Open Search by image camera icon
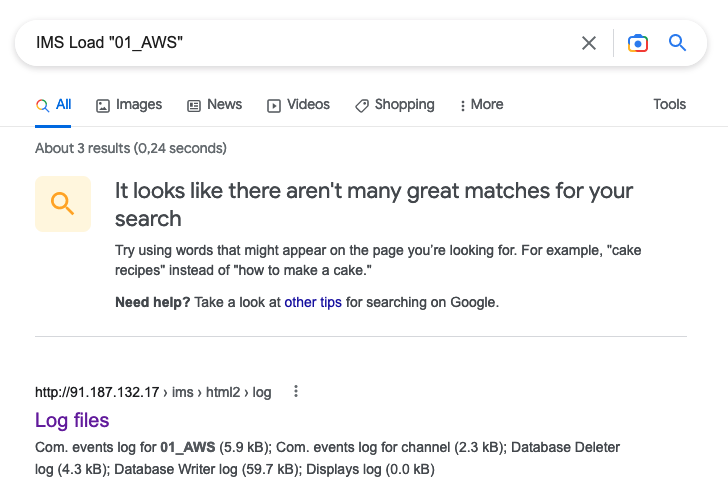The image size is (728, 496). 637,43
